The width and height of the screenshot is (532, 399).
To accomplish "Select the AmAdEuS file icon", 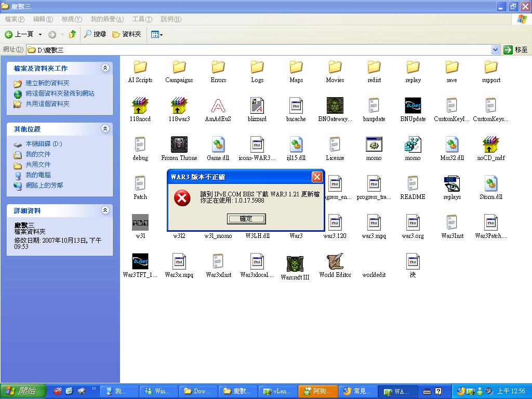I will [218, 106].
